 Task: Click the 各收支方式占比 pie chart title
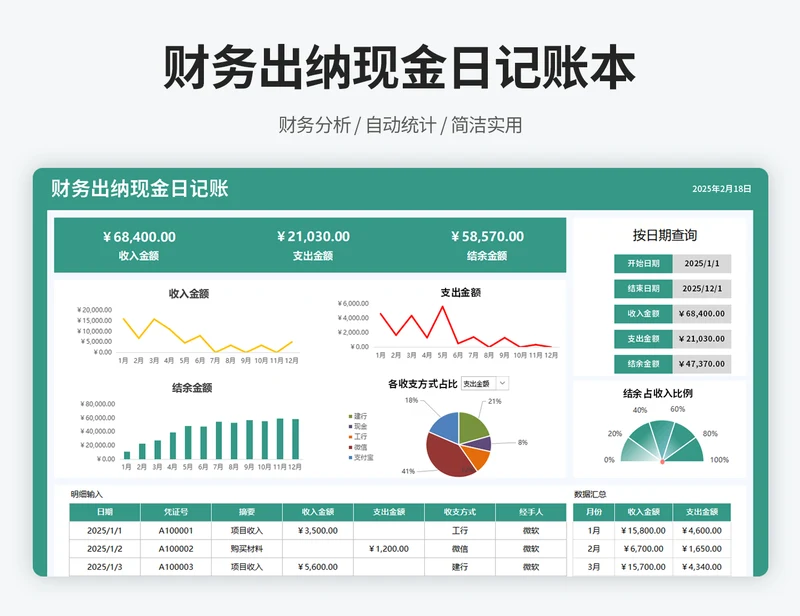[x=422, y=384]
